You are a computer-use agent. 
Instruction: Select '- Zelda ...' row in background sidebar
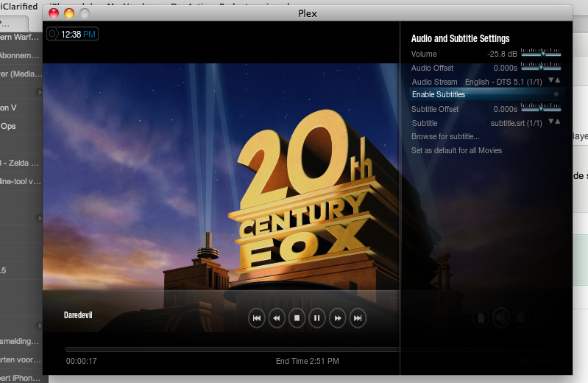(19, 163)
